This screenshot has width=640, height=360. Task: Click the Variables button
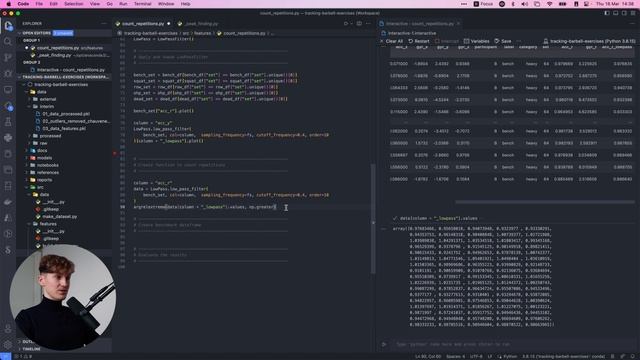[476, 41]
